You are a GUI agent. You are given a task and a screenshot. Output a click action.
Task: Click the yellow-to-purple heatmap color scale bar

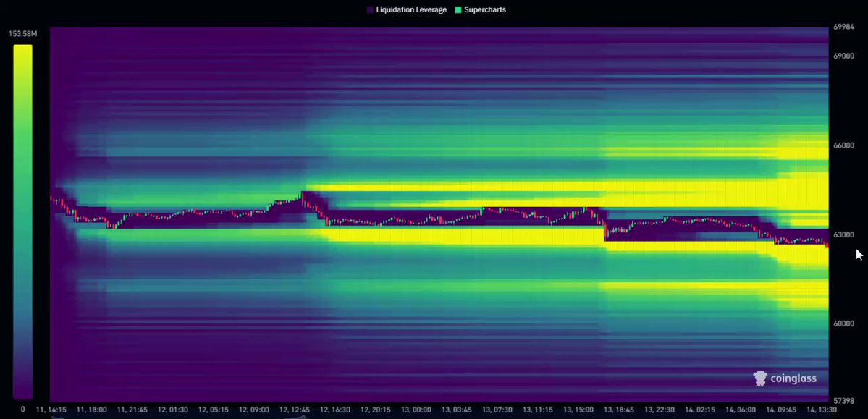point(22,222)
